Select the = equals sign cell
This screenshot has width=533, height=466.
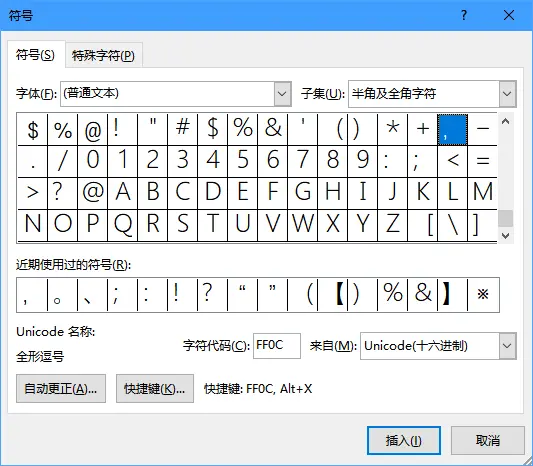[483, 161]
